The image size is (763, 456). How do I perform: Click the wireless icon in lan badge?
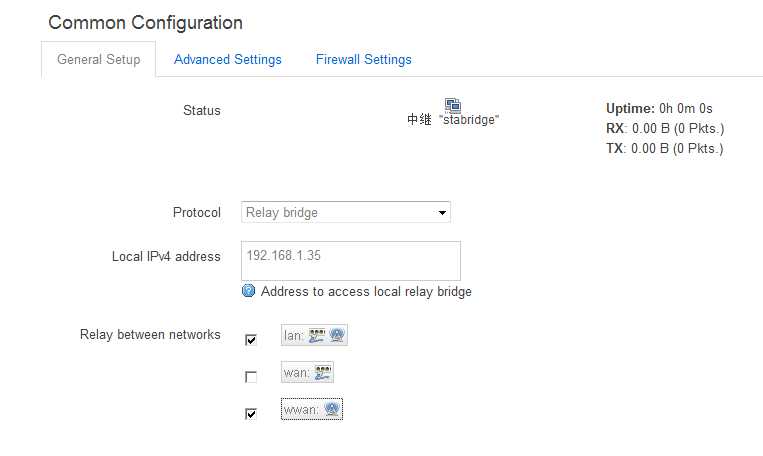[337, 335]
